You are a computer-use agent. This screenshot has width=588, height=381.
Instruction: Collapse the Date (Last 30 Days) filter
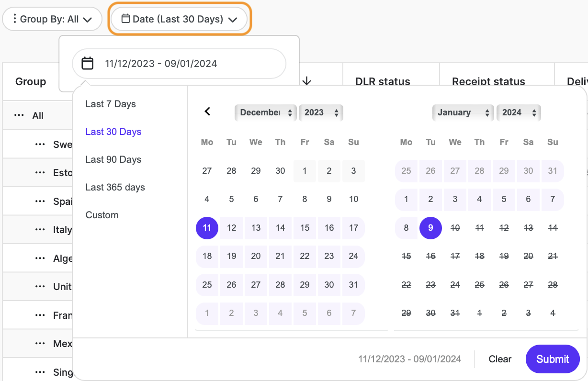point(179,20)
